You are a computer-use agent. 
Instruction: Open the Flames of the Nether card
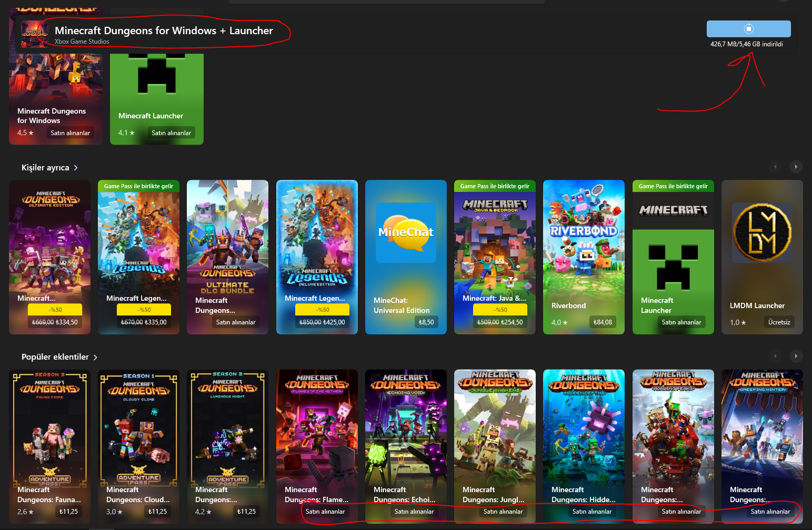click(317, 446)
